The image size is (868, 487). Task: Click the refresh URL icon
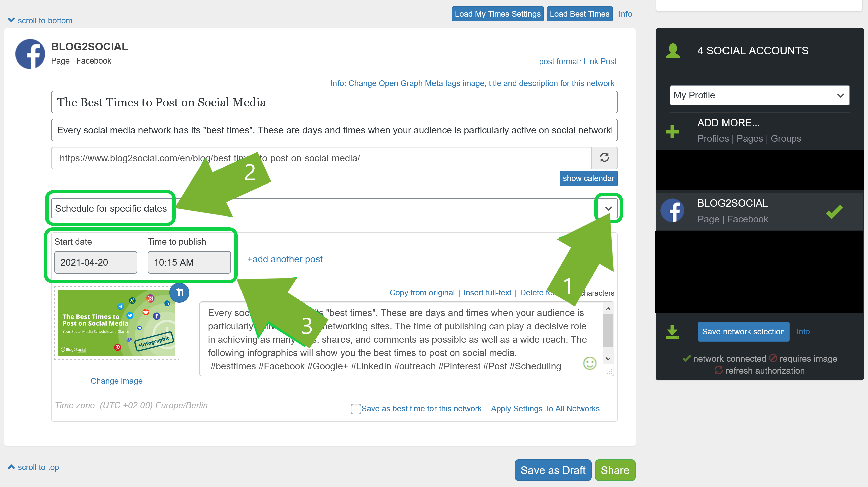point(604,158)
